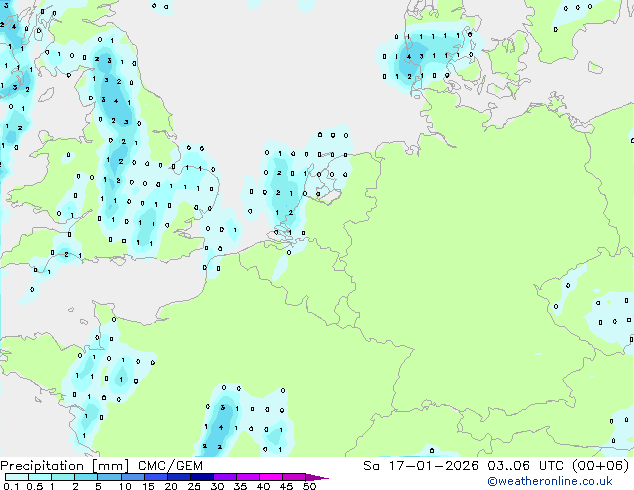Click the 30–35 mm purple legend swatch
The image size is (634, 490).
(225, 477)
